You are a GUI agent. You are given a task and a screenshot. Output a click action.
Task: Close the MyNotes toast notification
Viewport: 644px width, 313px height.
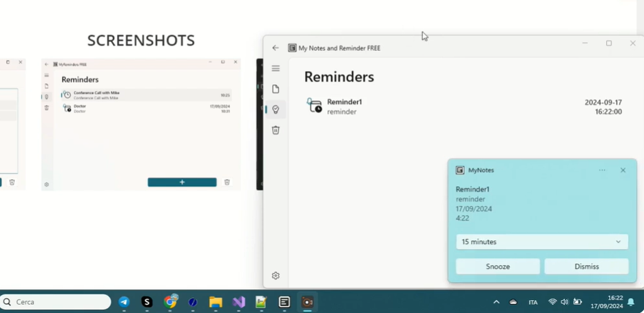(623, 170)
